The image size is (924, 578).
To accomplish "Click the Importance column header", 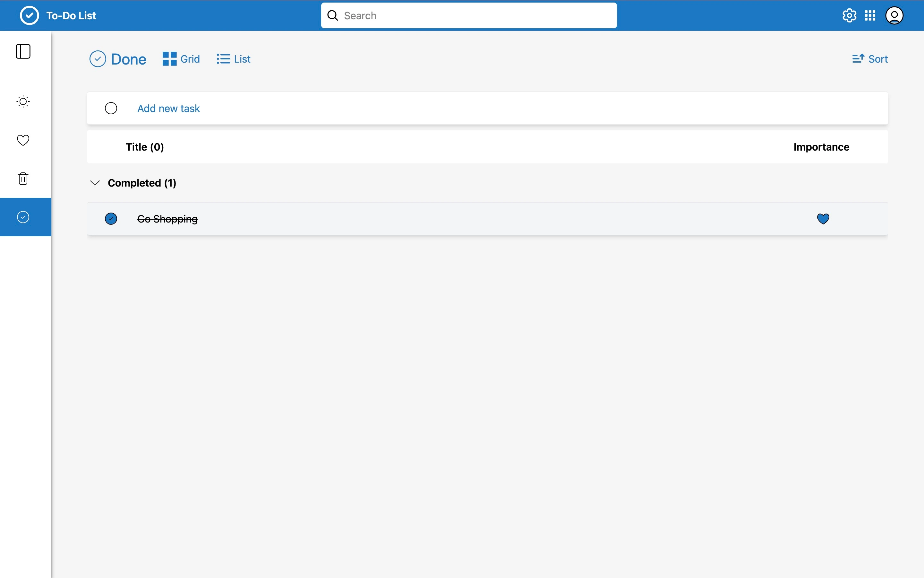I will coord(821,147).
